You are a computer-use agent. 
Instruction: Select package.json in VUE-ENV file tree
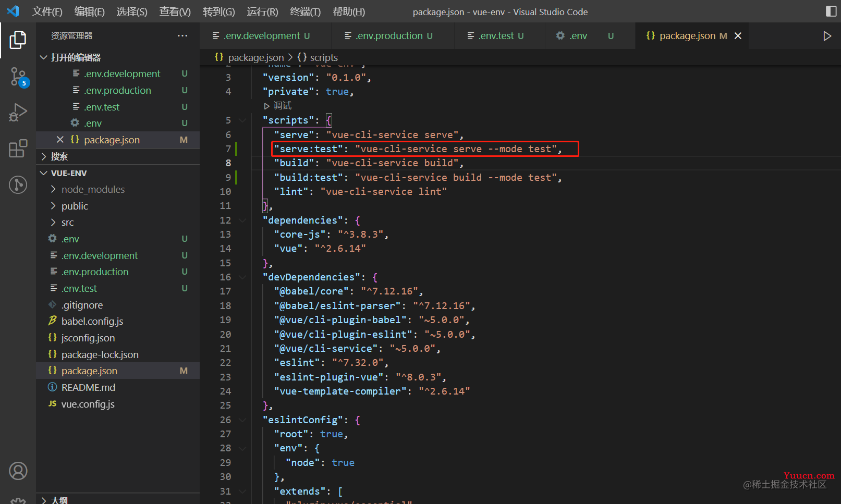coord(118,371)
